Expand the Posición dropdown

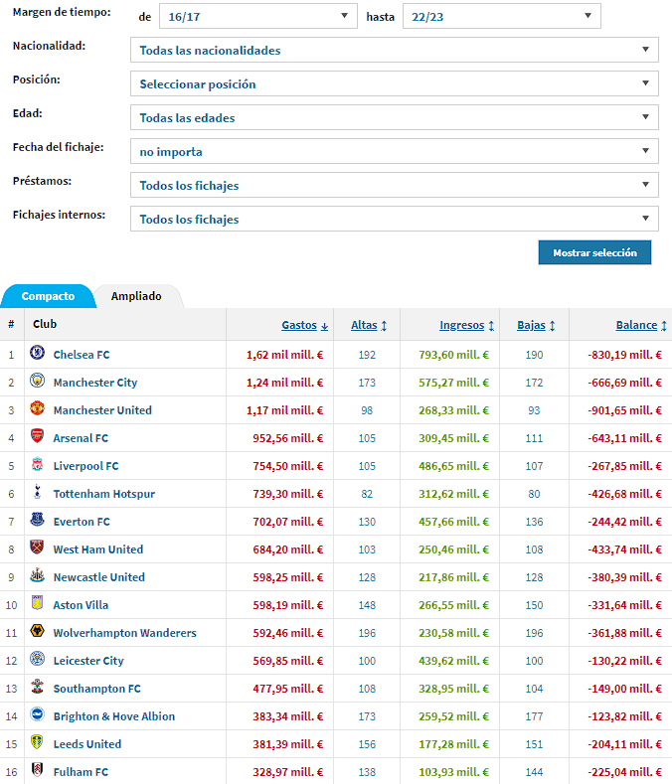pos(395,83)
